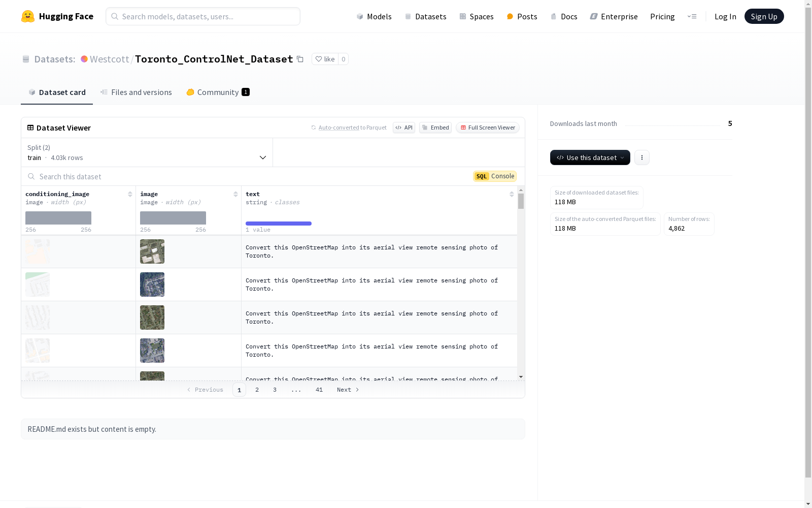Click Log In

[725, 16]
